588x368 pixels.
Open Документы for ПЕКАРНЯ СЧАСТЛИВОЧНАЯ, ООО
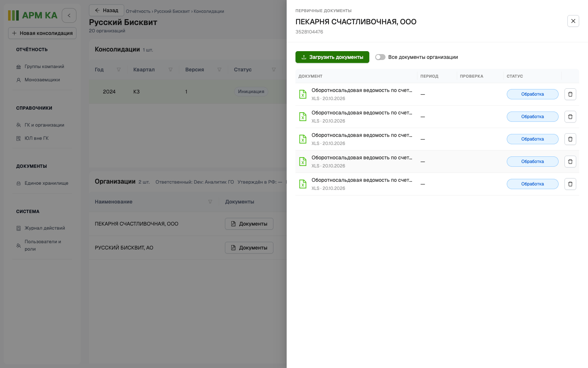[x=249, y=224]
